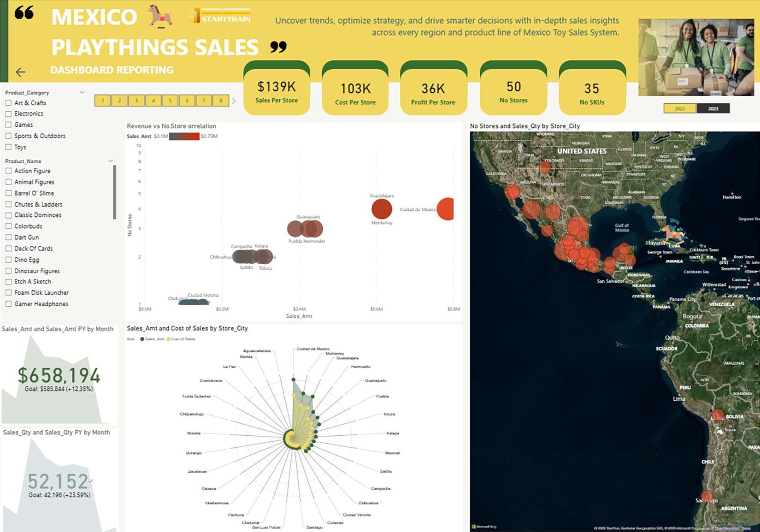This screenshot has width=760, height=532.
Task: Switch to the 2023 year tab
Action: click(713, 108)
